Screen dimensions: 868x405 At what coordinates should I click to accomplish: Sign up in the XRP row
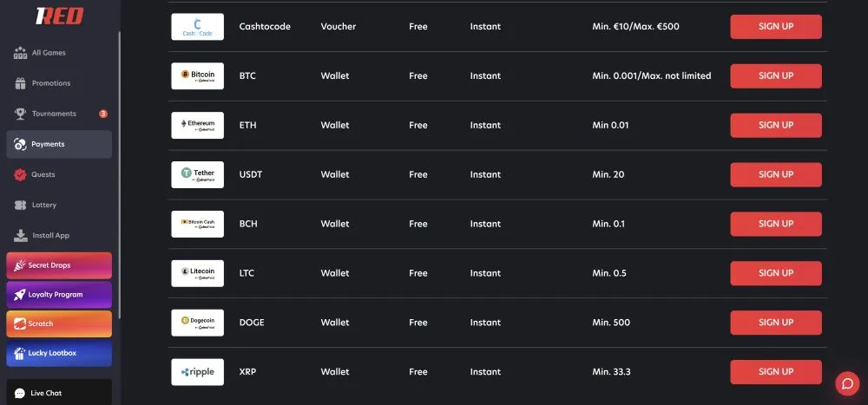pos(775,372)
